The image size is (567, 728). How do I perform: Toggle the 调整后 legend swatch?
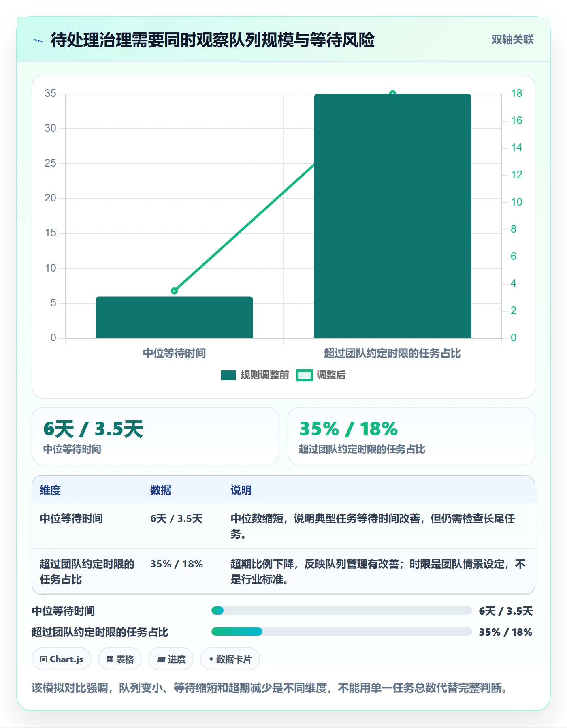[x=304, y=375]
